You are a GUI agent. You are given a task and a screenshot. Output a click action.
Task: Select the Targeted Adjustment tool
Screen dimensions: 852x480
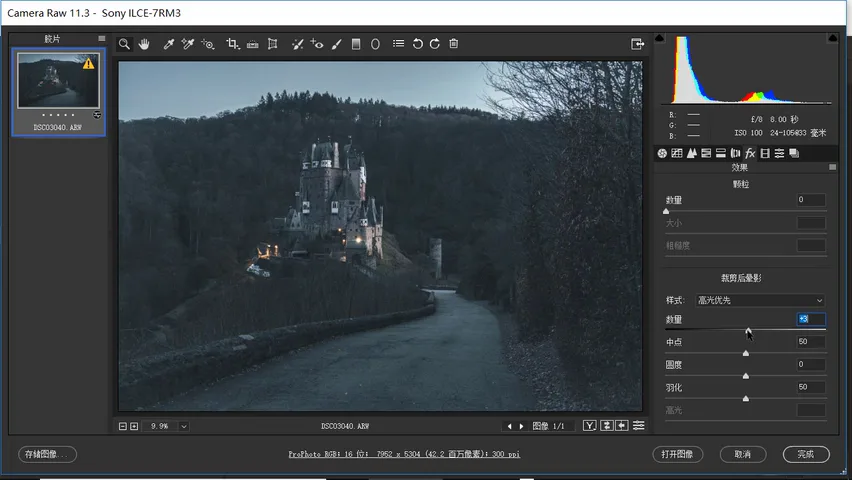208,44
